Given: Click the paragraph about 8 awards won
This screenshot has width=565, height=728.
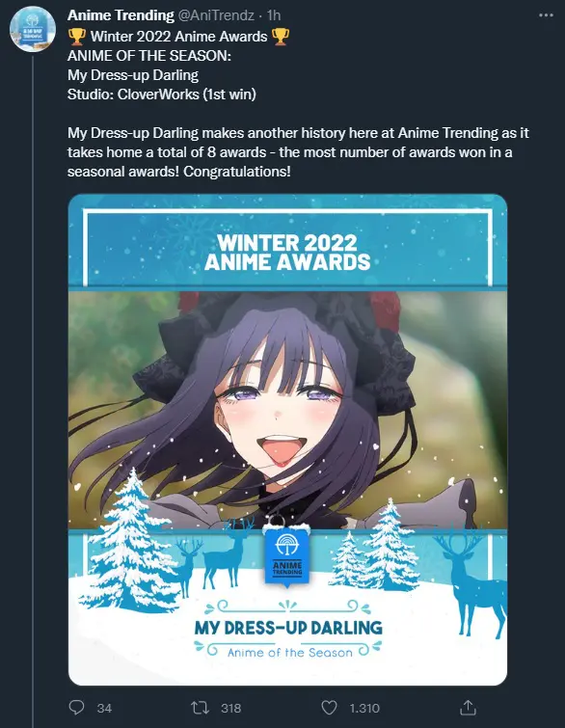Looking at the screenshot, I should [298, 152].
